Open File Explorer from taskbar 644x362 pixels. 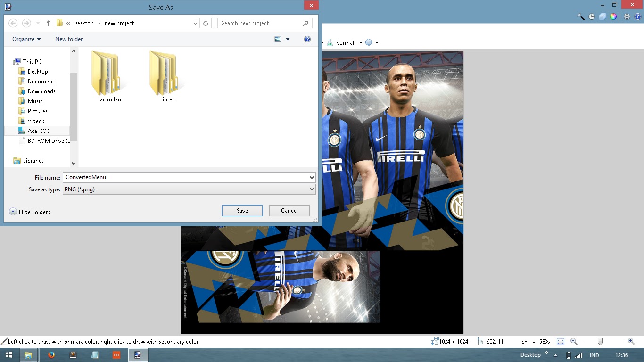[28, 355]
